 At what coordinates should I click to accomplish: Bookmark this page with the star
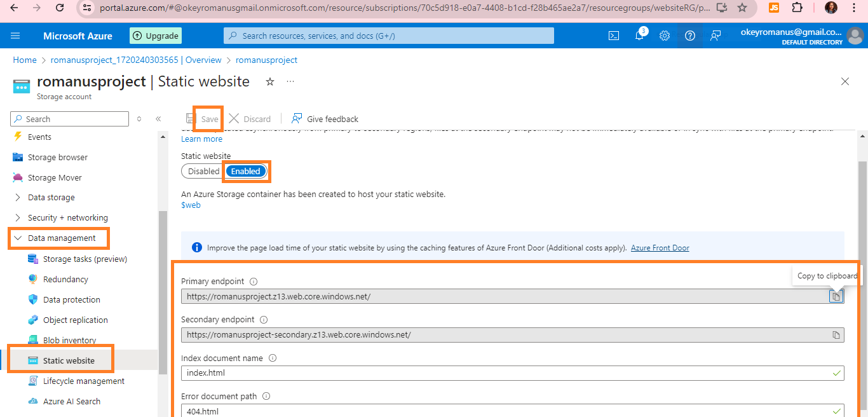pos(742,8)
